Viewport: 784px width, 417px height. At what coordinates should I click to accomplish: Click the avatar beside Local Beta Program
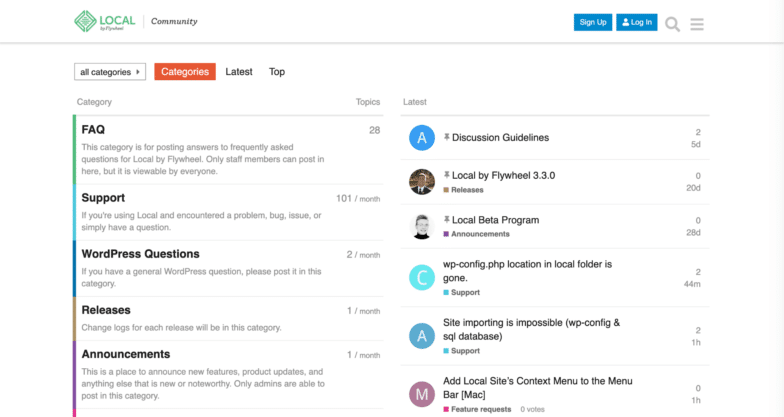point(422,226)
